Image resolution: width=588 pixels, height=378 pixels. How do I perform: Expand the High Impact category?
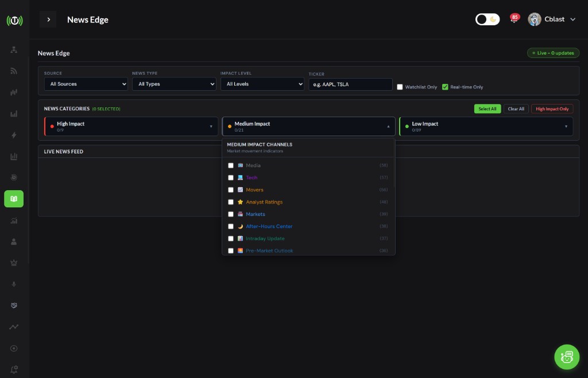pyautogui.click(x=131, y=126)
